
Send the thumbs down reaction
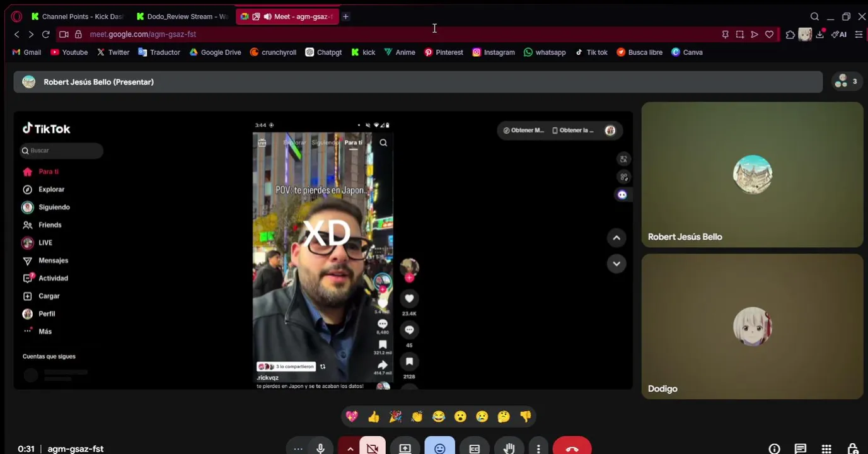pos(525,416)
